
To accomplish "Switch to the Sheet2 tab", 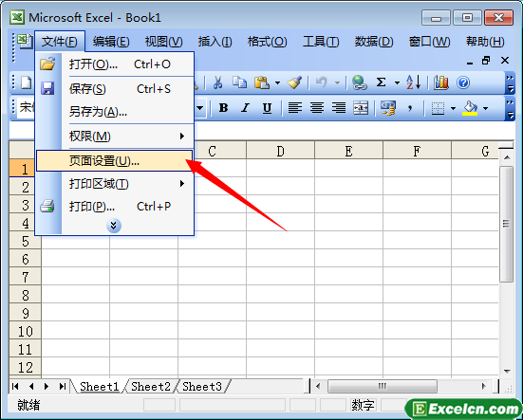I will tap(151, 387).
